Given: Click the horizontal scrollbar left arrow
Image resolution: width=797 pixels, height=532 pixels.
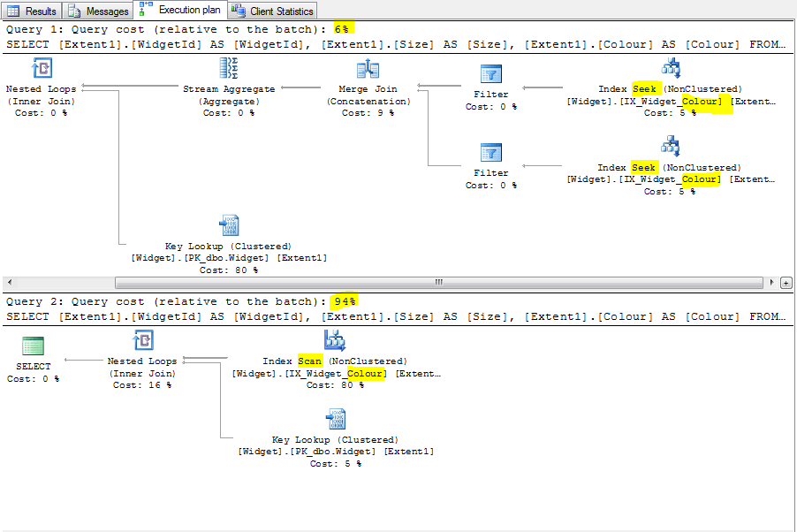Looking at the screenshot, I should point(9,282).
